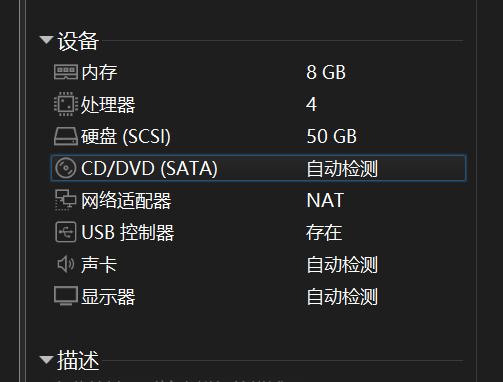
Task: Click the memory (内存) RAM icon
Action: coord(66,72)
